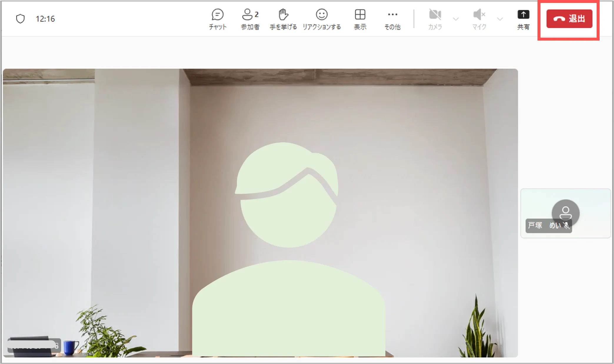
Task: Click the 12:16 meeting timer
Action: coord(45,19)
